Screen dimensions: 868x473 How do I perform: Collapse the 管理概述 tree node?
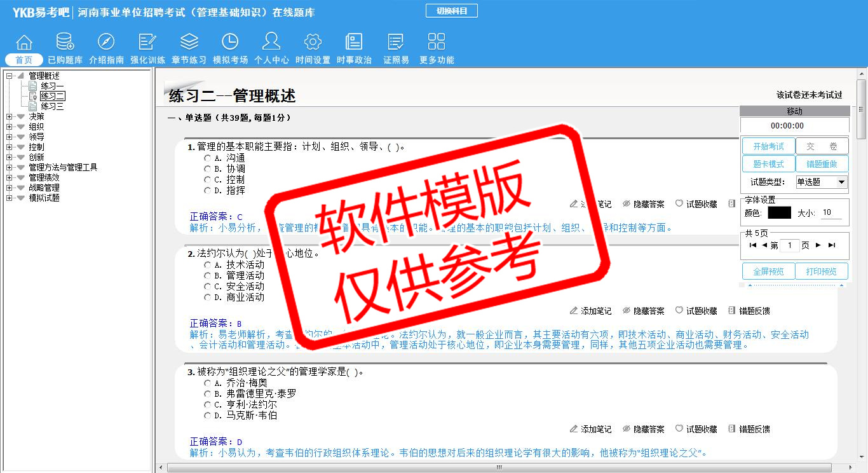click(10, 76)
